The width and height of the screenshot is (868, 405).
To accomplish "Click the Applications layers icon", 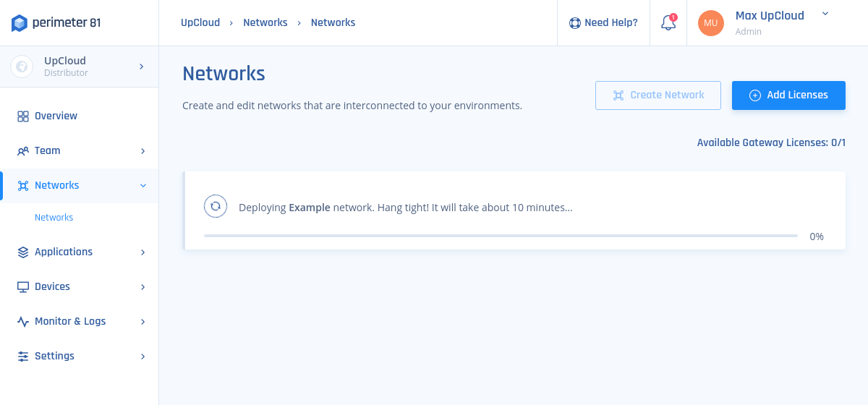I will click(x=23, y=252).
